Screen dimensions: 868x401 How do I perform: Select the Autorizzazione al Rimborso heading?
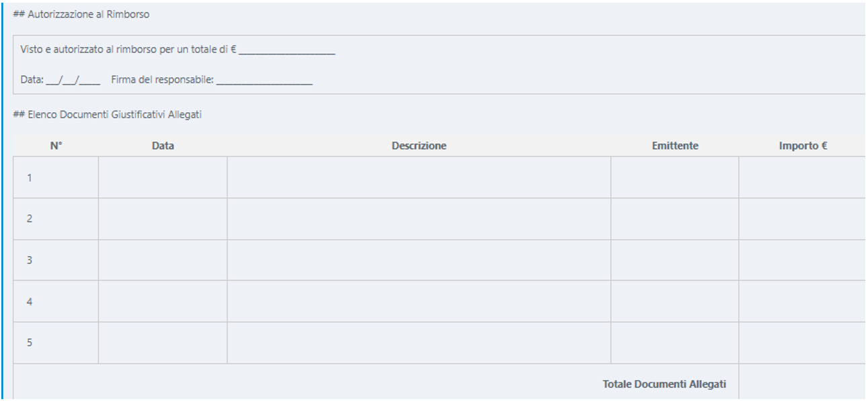81,14
